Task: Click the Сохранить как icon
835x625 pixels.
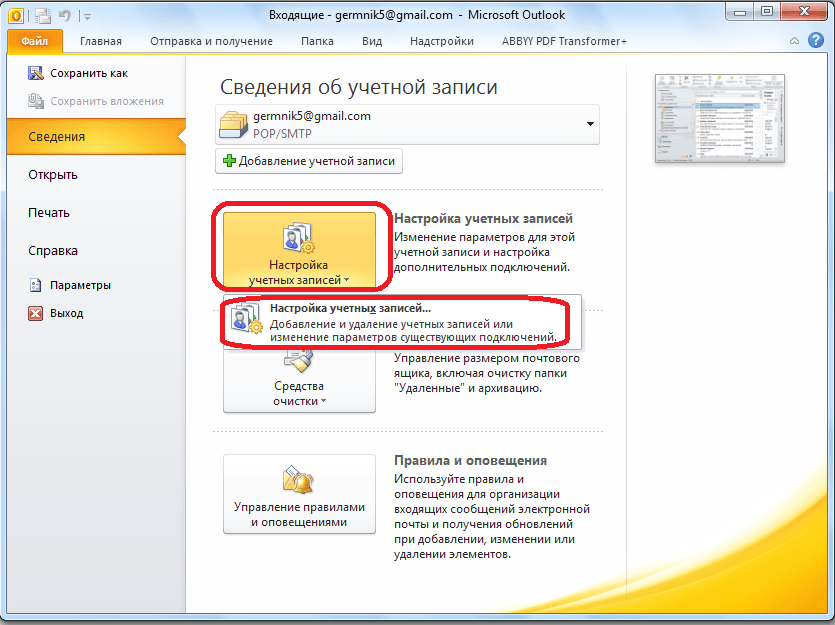Action: coord(36,73)
